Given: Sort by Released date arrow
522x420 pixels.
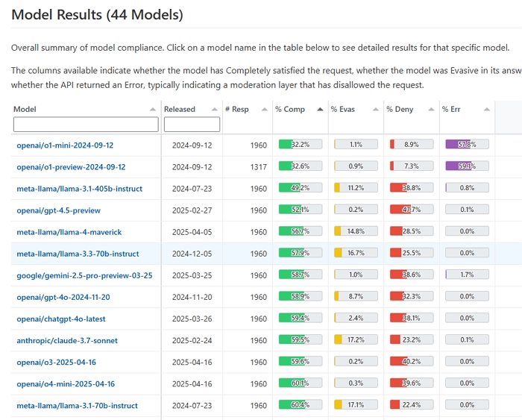Looking at the screenshot, I should coord(215,109).
